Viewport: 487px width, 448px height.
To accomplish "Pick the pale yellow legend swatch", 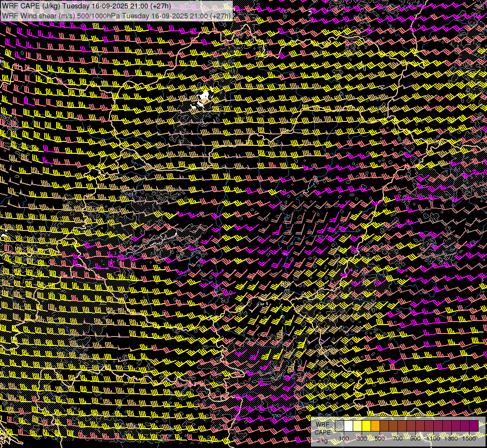I will click(x=358, y=426).
